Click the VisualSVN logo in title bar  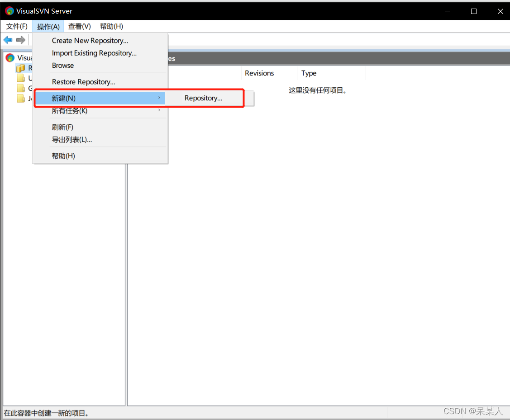click(10, 11)
